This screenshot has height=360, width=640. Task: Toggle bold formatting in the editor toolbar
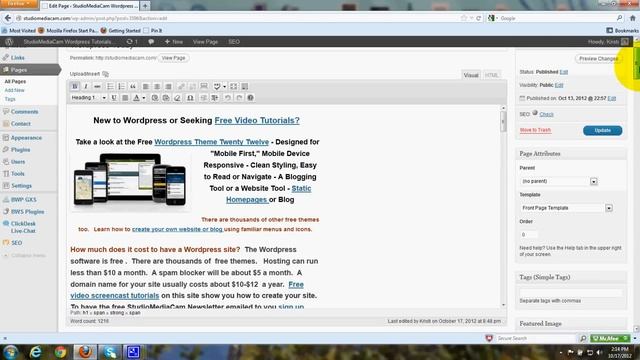75,87
